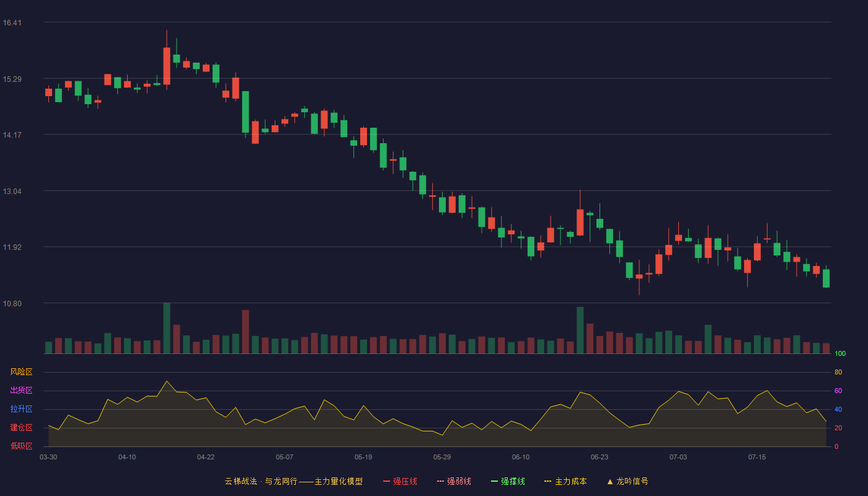Select the 低吸区 zone label
The image size is (868, 496).
pos(21,446)
